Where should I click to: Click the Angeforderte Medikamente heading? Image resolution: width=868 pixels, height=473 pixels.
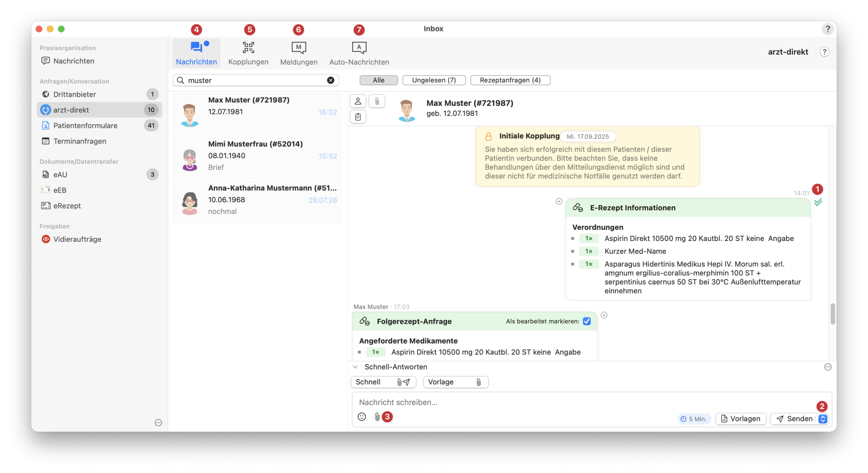(408, 341)
